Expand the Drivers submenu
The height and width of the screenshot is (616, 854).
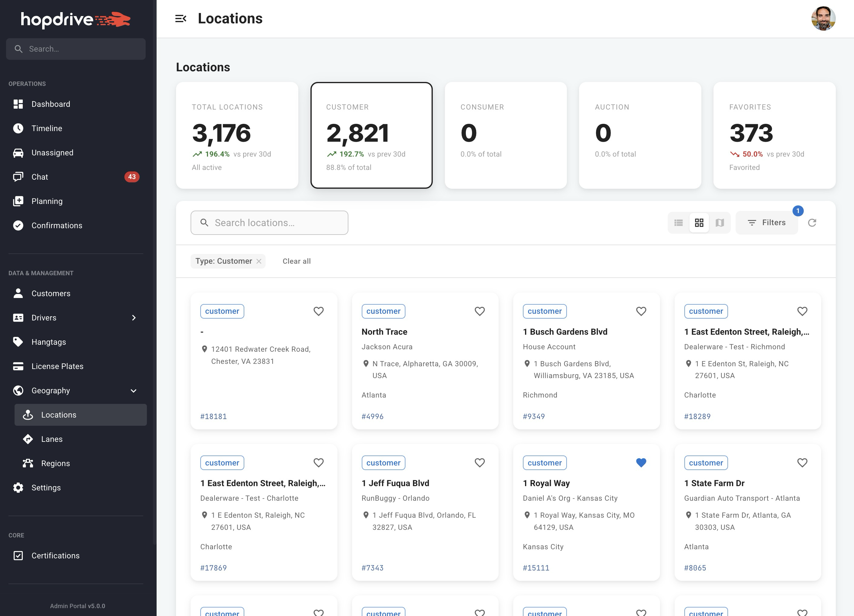(x=134, y=318)
